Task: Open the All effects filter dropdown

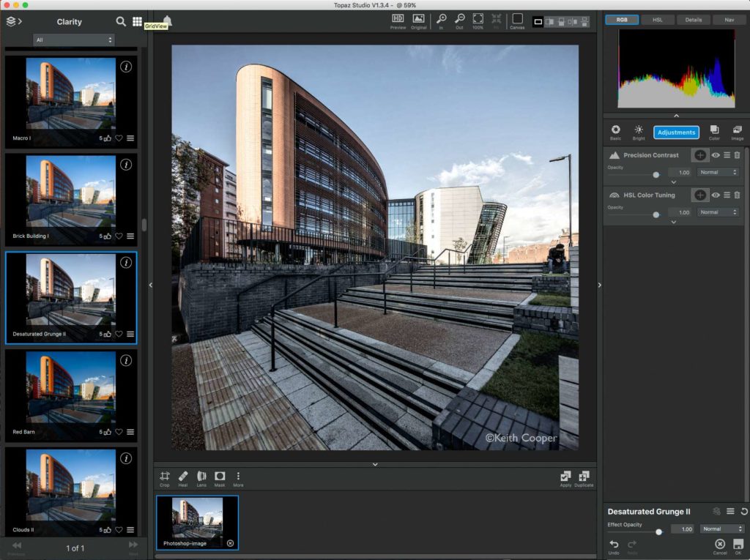Action: [74, 40]
